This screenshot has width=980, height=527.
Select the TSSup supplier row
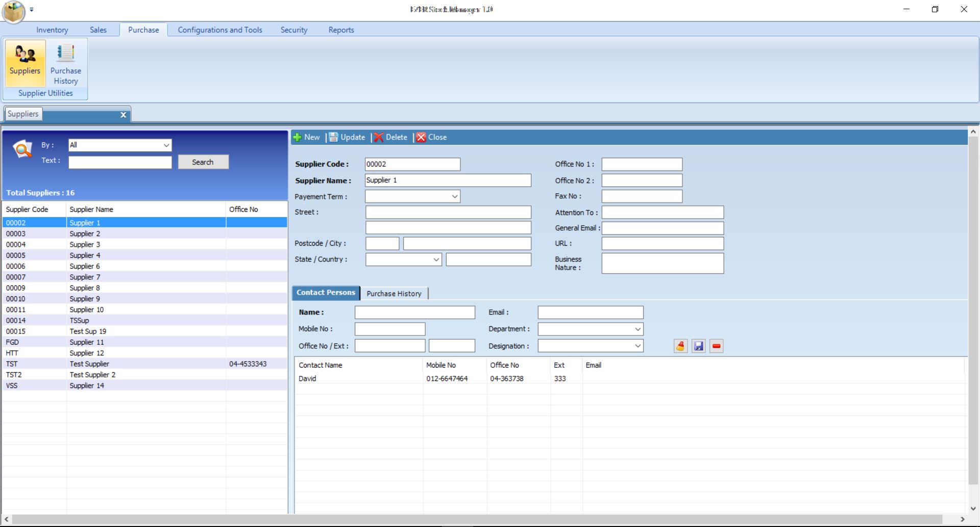point(145,321)
